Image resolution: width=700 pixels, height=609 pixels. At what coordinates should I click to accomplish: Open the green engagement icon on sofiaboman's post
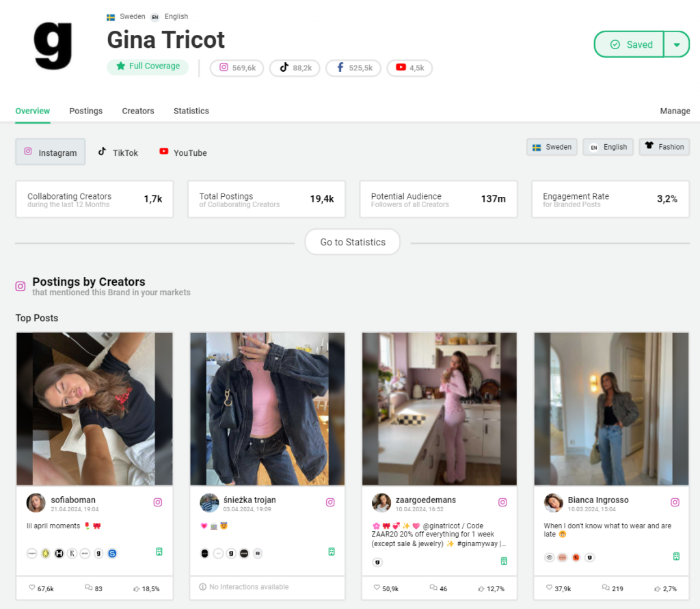click(159, 552)
